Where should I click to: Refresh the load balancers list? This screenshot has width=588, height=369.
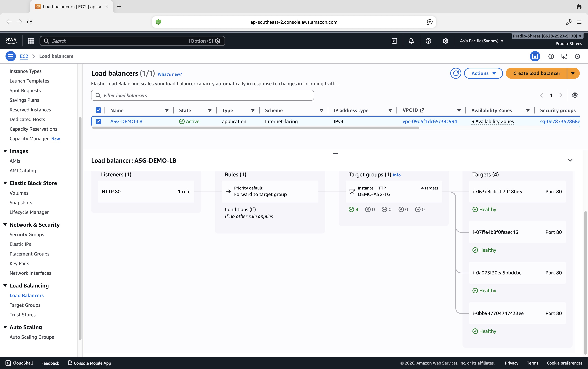click(455, 73)
